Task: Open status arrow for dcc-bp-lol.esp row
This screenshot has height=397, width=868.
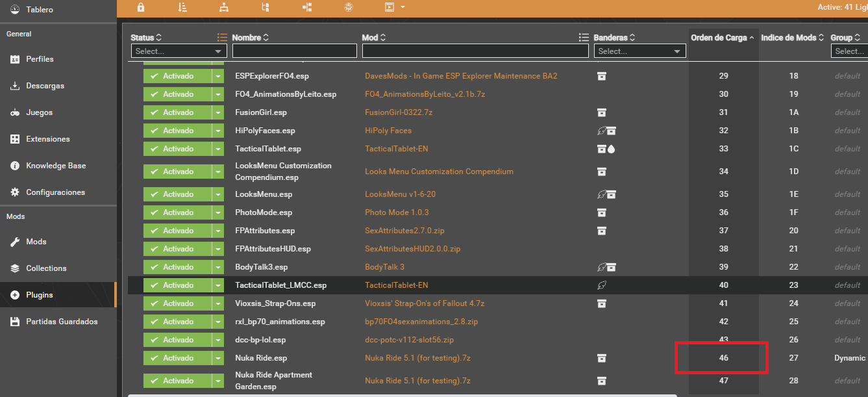Action: pos(217,340)
